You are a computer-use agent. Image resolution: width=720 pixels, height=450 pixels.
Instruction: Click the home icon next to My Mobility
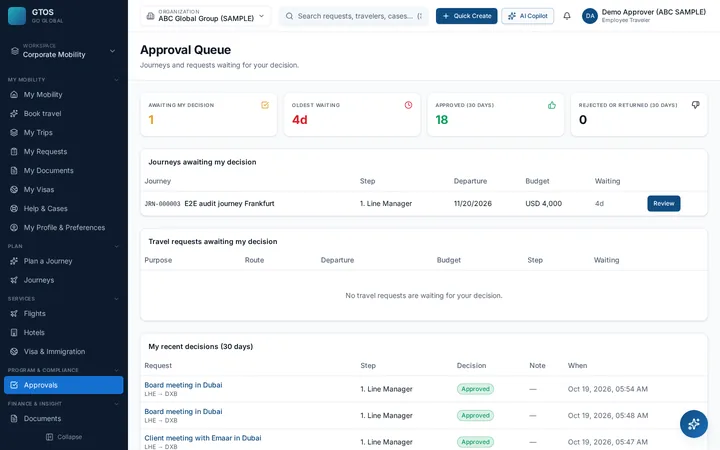(x=14, y=95)
